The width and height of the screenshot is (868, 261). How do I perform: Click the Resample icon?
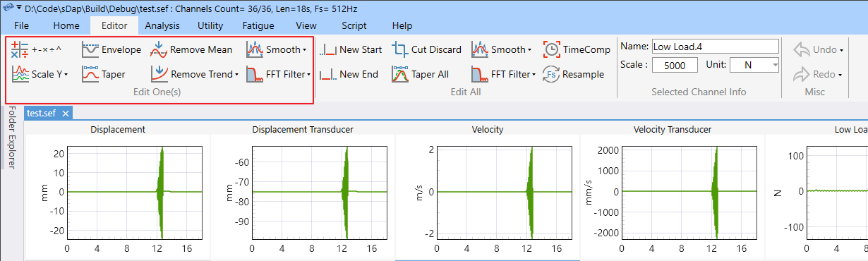pos(551,74)
